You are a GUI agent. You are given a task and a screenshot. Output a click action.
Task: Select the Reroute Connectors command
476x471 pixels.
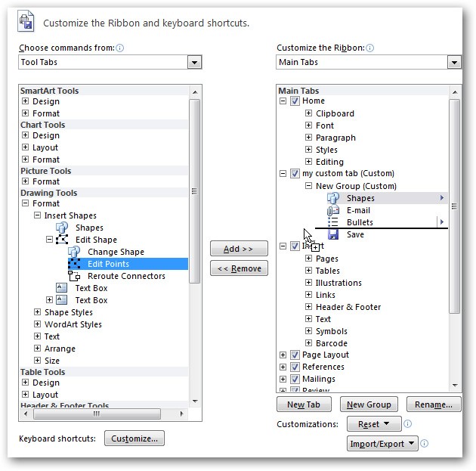click(126, 276)
